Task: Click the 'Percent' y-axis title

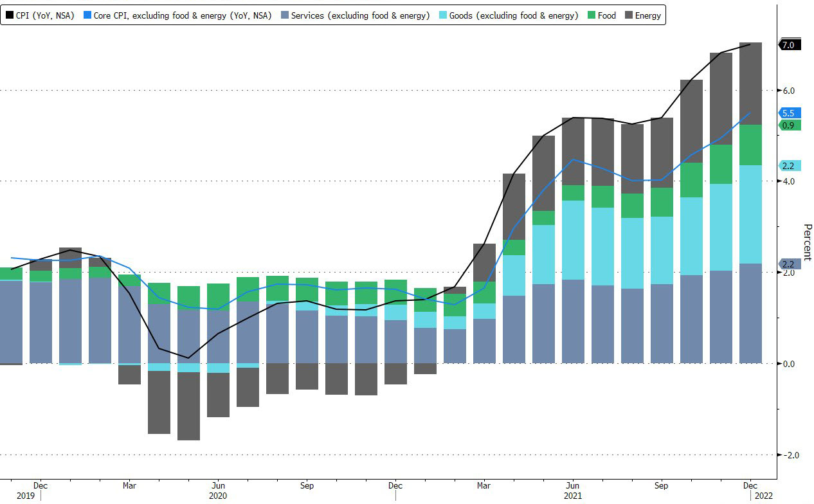Action: (x=807, y=243)
